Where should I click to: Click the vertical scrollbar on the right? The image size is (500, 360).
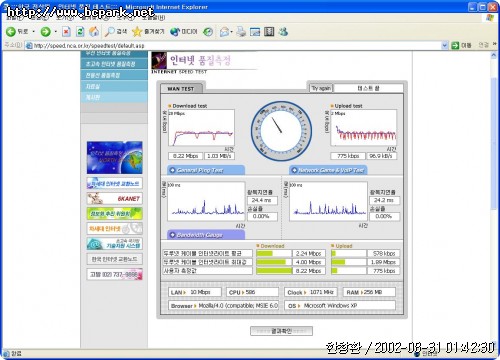tap(494, 199)
